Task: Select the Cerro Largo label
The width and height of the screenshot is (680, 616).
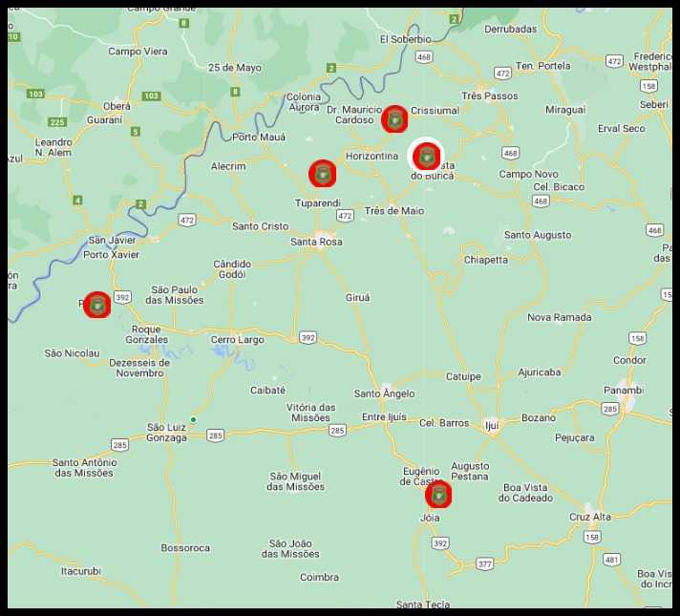Action: (x=237, y=339)
